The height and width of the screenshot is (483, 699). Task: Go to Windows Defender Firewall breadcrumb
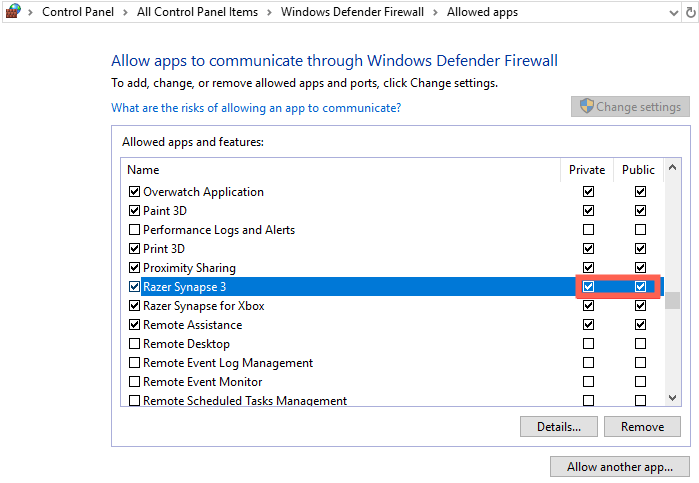click(x=352, y=12)
